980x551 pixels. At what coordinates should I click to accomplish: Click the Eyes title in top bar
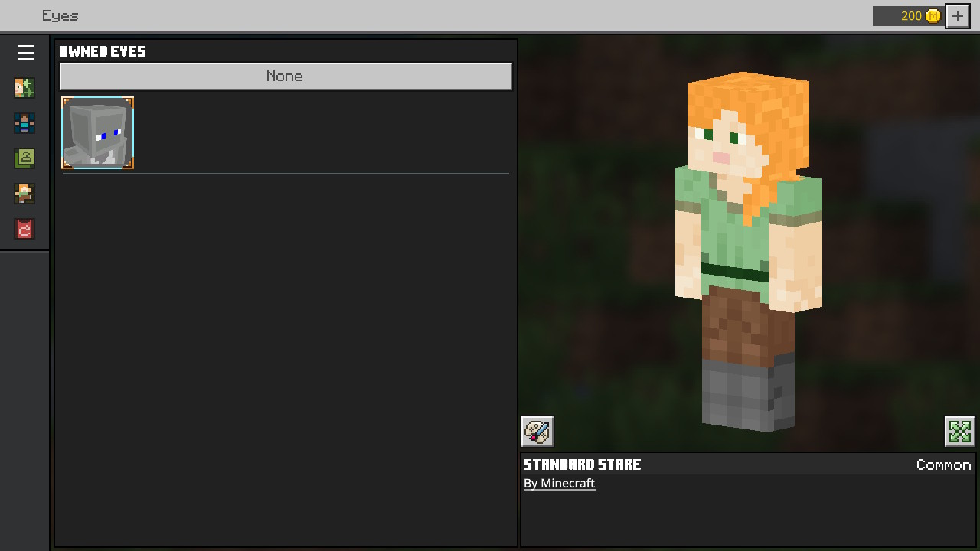[60, 16]
